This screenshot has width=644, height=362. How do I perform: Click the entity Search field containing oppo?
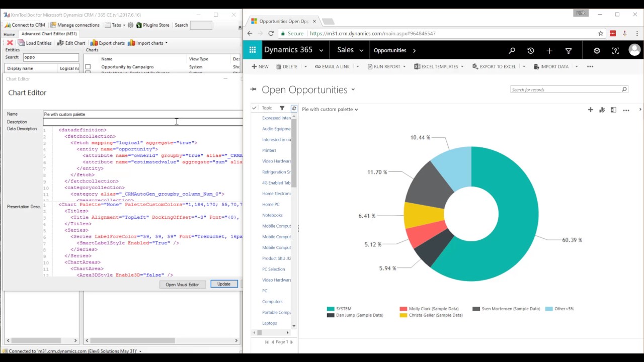50,57
